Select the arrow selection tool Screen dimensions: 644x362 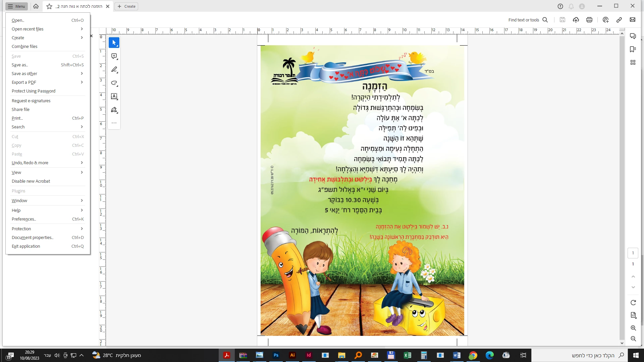(114, 43)
